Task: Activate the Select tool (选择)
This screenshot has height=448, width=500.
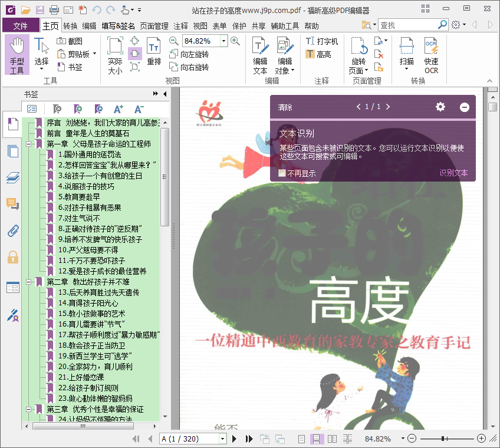Action: point(41,55)
